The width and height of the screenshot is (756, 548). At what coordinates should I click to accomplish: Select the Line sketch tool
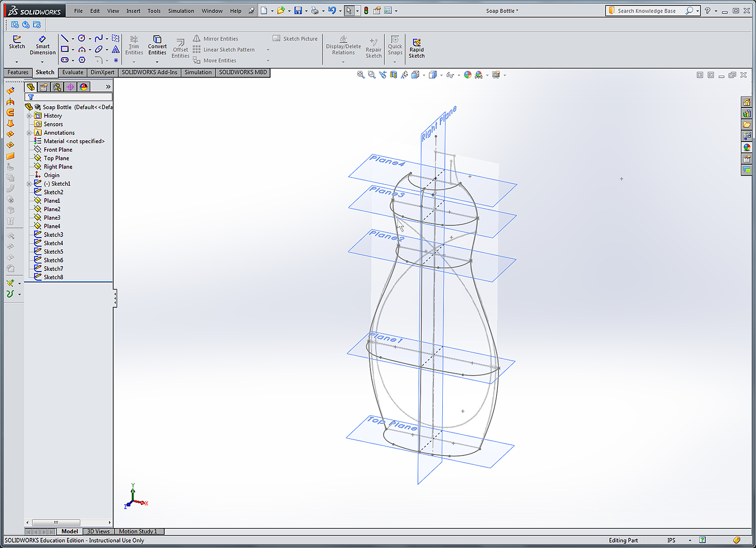[x=64, y=38]
